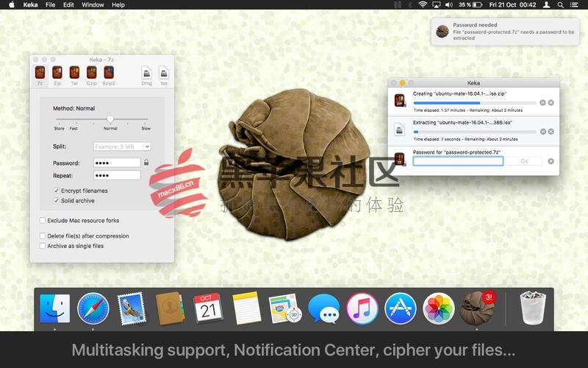Open the Apple menu

pyautogui.click(x=12, y=5)
